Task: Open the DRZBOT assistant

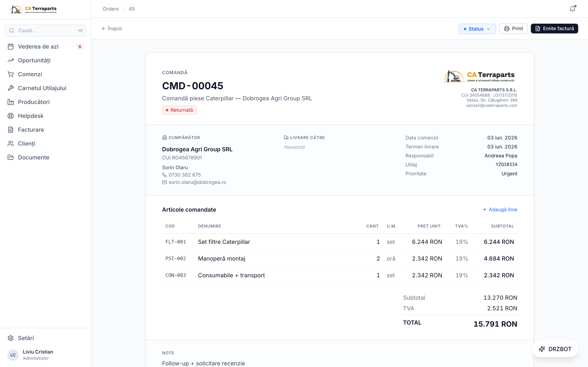Action: pos(555,349)
